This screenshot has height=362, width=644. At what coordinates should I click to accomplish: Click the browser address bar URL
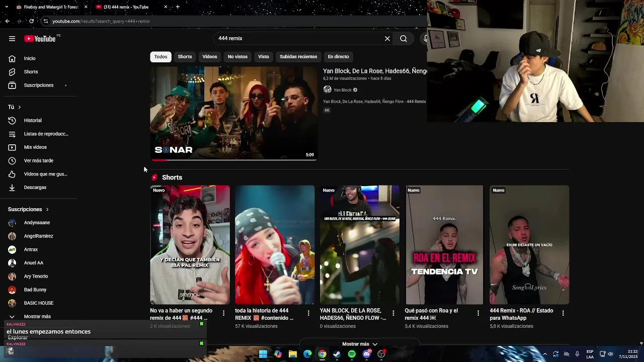(101, 21)
